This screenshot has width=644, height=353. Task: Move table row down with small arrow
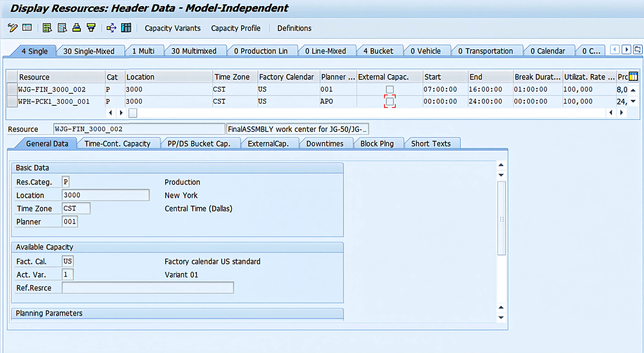click(x=633, y=101)
